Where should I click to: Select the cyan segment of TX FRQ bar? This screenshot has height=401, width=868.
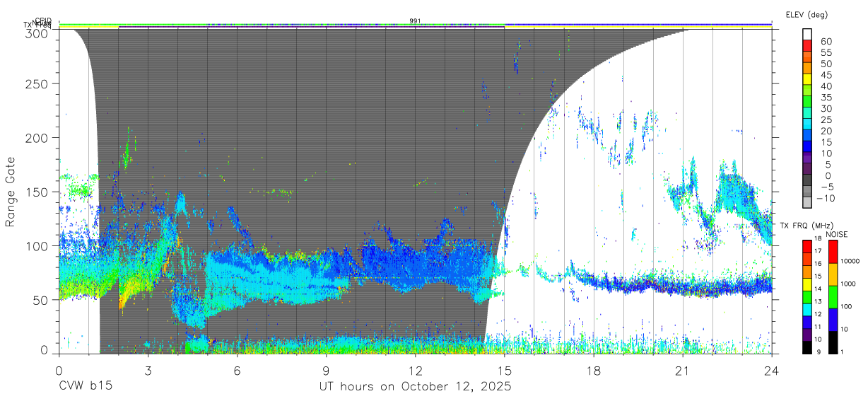(807, 310)
